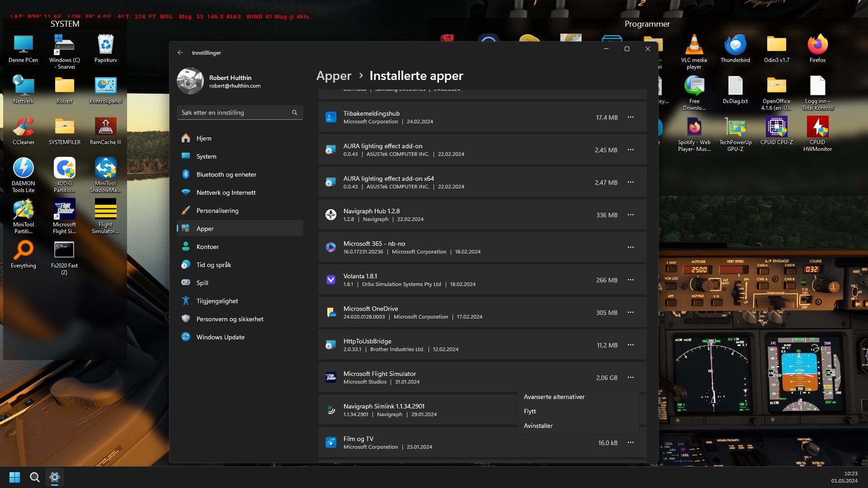Click the Navigraph Hub app icon
The image size is (868, 488).
(x=331, y=215)
